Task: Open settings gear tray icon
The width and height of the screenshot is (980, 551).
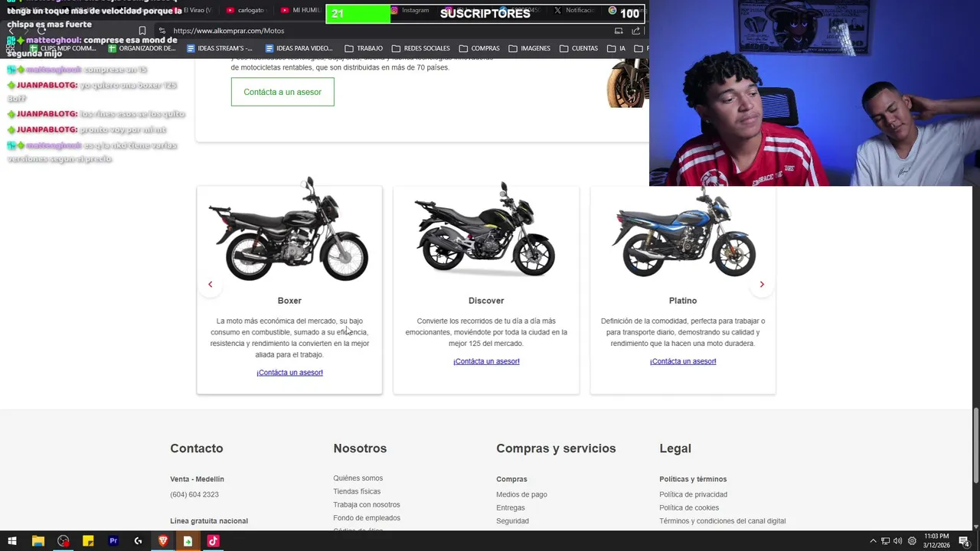Action: [912, 541]
